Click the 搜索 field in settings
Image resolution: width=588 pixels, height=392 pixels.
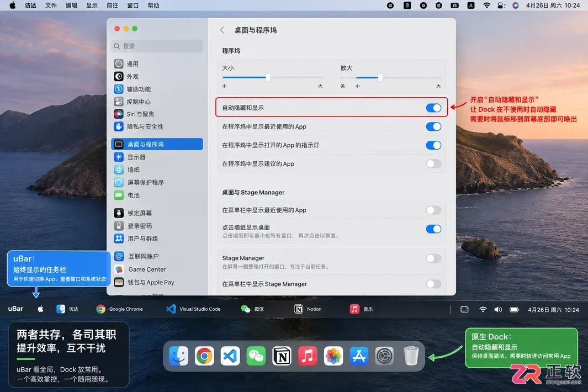(x=157, y=46)
